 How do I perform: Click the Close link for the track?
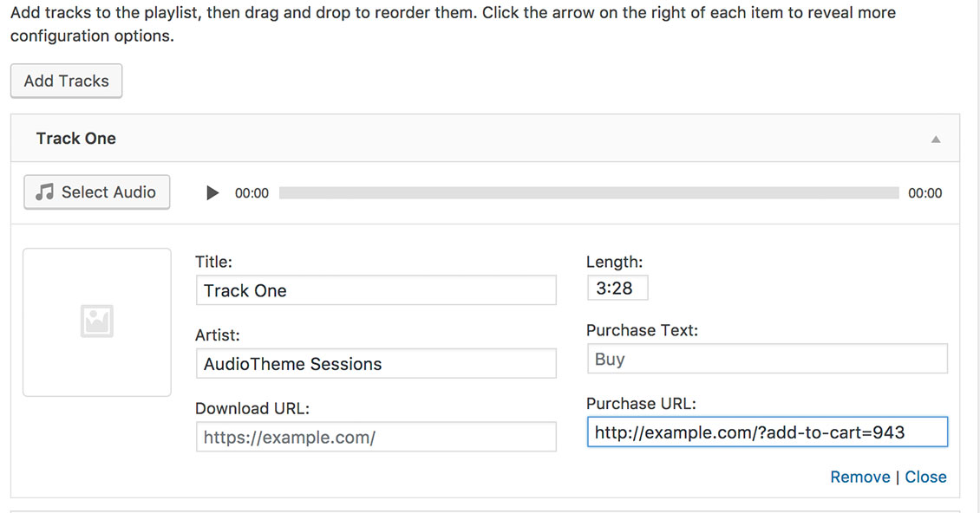pyautogui.click(x=925, y=477)
